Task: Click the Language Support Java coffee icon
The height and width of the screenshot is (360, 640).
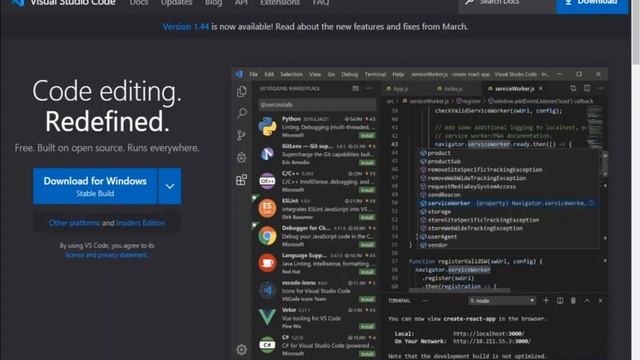Action: (x=267, y=262)
